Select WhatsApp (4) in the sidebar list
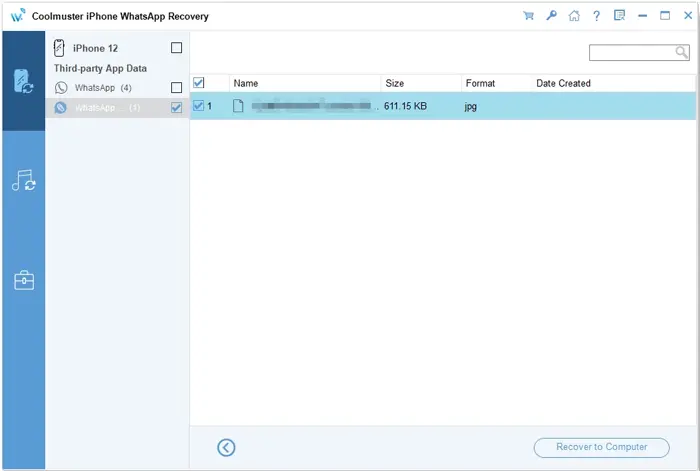 102,88
